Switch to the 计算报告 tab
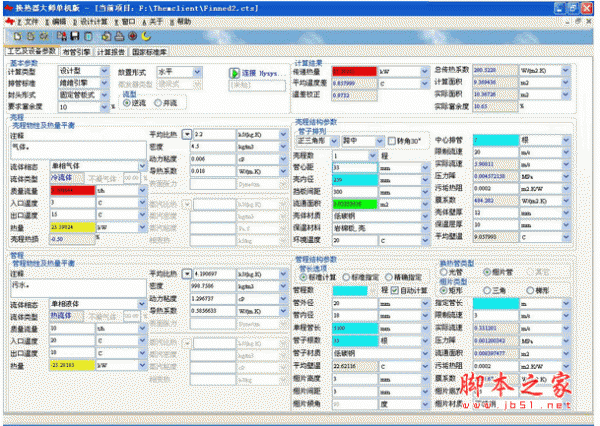600x426 pixels. [x=111, y=52]
